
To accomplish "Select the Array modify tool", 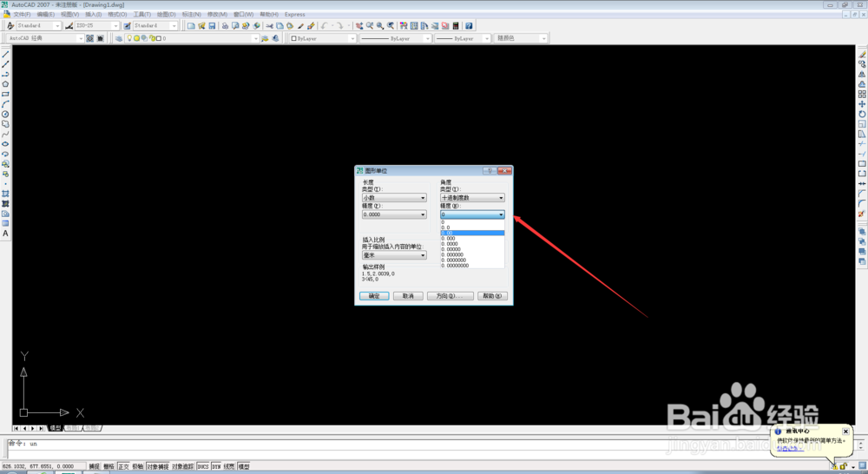I will tap(862, 94).
